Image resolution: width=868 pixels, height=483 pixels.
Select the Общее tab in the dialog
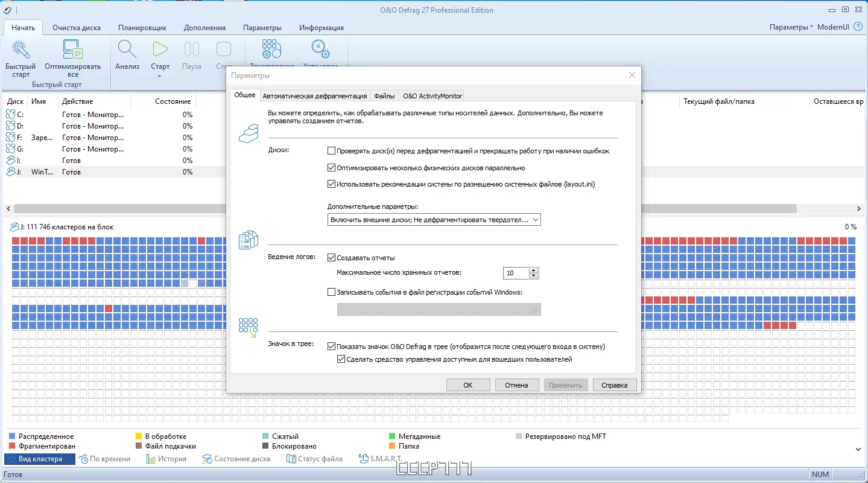click(x=244, y=95)
